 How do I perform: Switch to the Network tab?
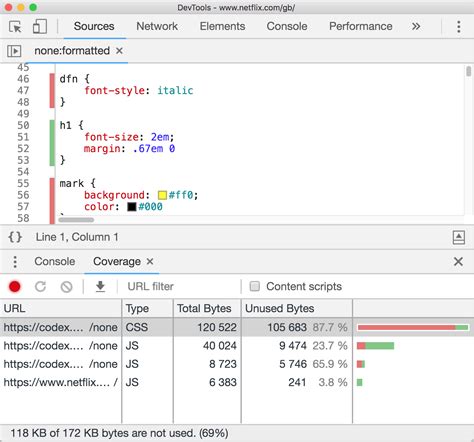(157, 26)
